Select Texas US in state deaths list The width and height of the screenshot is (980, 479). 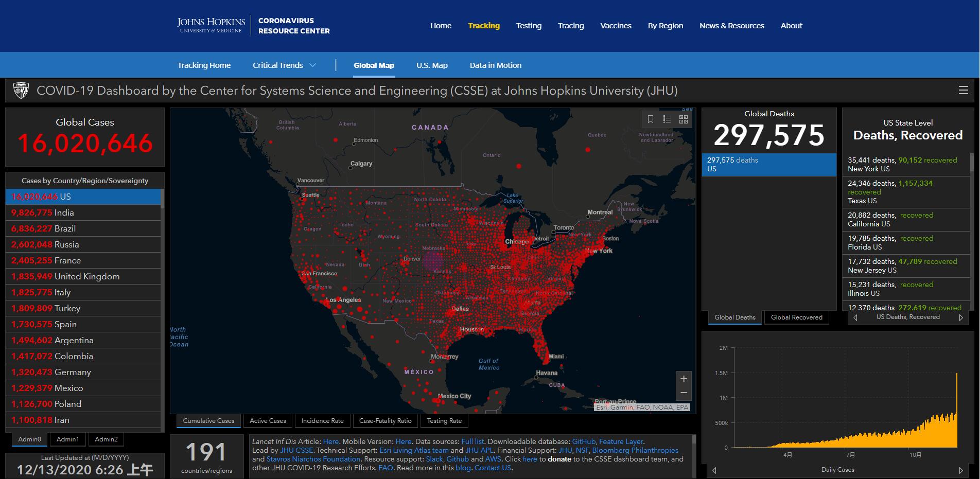pos(907,192)
